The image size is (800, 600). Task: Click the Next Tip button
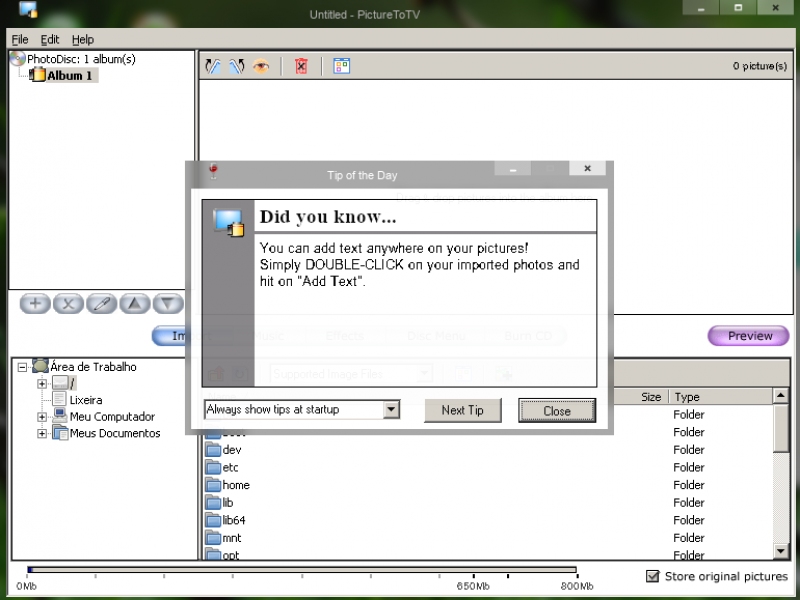point(462,410)
